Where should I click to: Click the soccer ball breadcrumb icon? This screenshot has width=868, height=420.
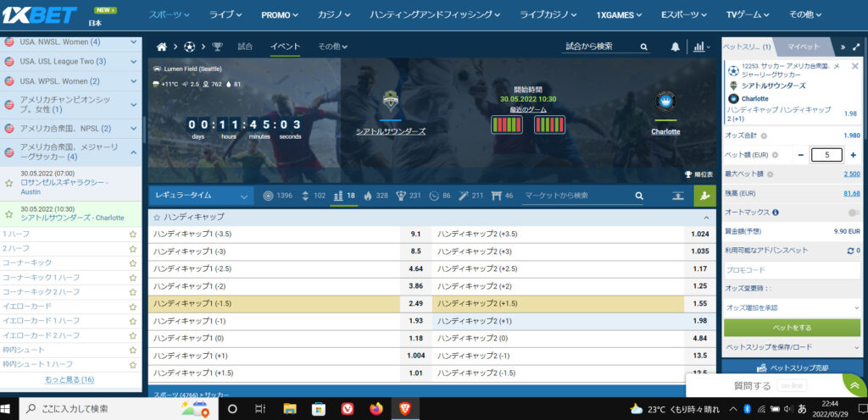pos(190,47)
